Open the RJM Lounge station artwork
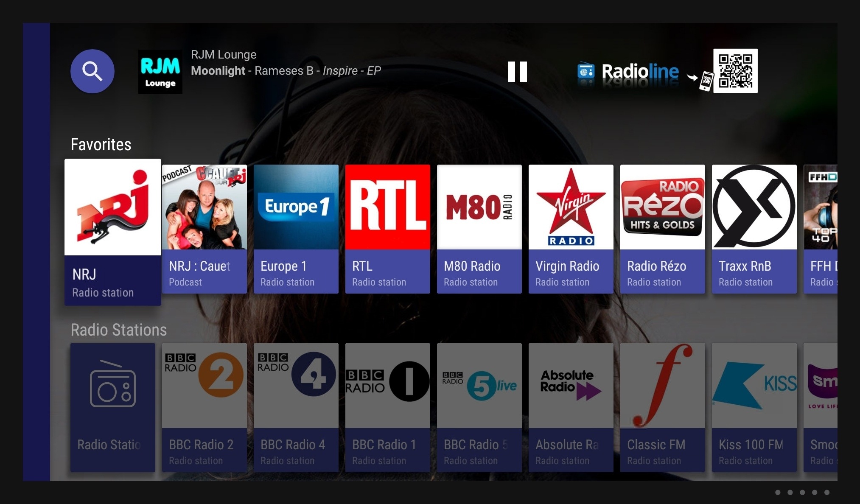This screenshot has width=860, height=504. click(x=160, y=70)
